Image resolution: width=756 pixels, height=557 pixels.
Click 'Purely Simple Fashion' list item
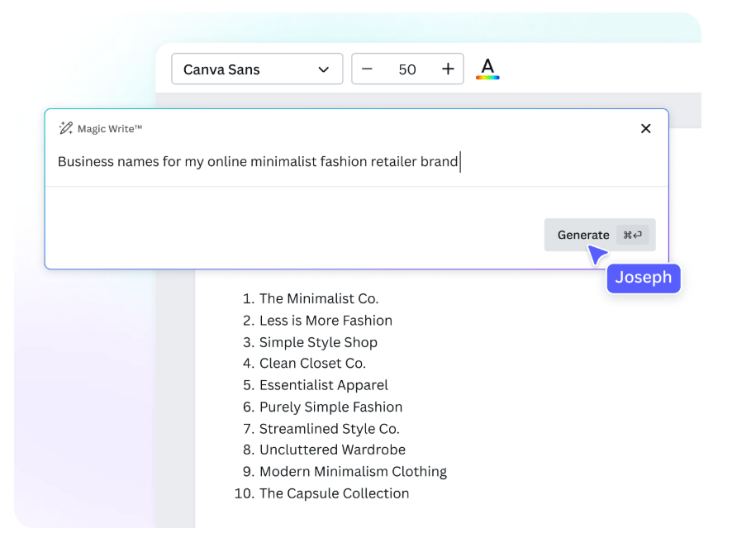coord(330,407)
